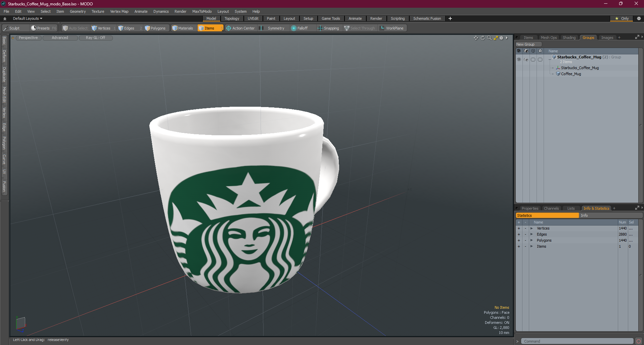Maximize the Groups panel with arrows icon
Image resolution: width=644 pixels, height=345 pixels.
[x=637, y=37]
